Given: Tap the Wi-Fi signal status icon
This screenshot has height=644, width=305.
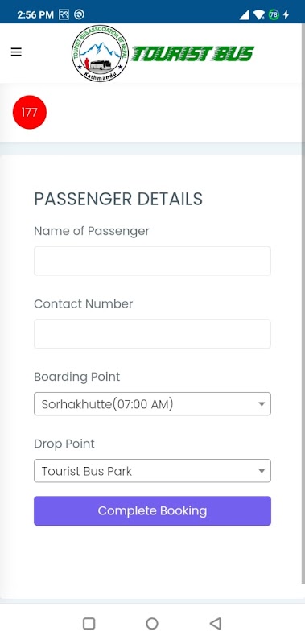Looking at the screenshot, I should click(259, 15).
